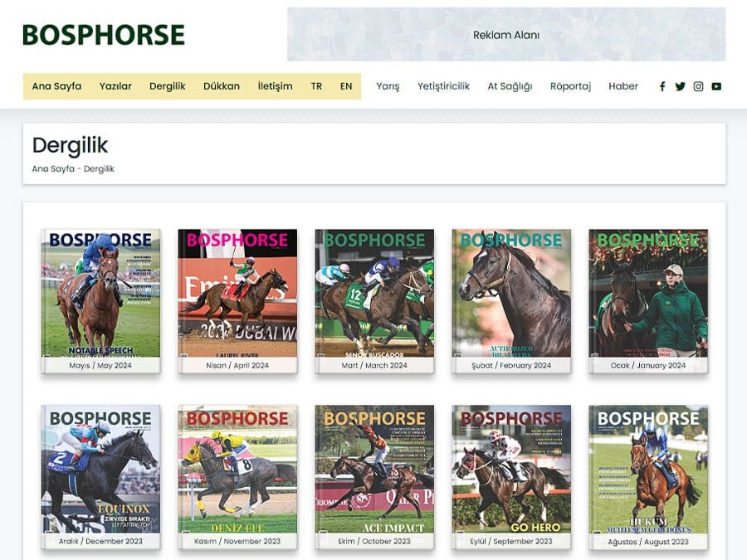
Task: Select Dergilik in the navigation bar
Action: 168,85
